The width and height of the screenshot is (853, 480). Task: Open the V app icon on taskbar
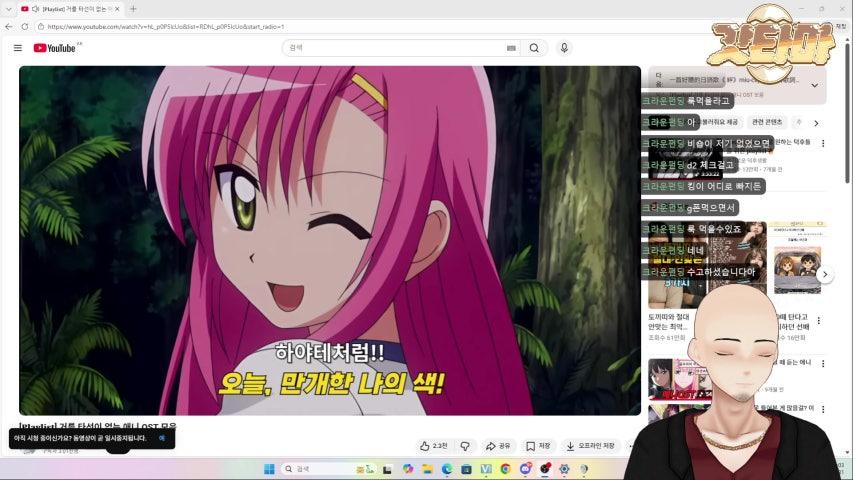[x=486, y=469]
